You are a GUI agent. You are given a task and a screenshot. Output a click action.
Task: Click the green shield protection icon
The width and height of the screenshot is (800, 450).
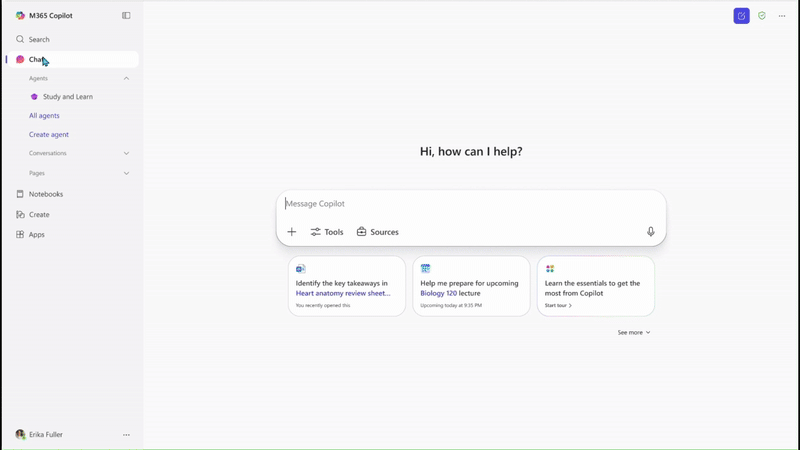click(x=762, y=16)
